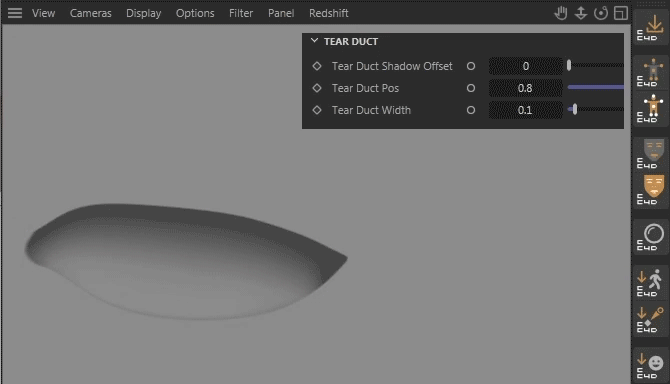Screen dimensions: 670x384
Task: Toggle keyframe diamond for Tear Duct Pos
Action: (317, 88)
